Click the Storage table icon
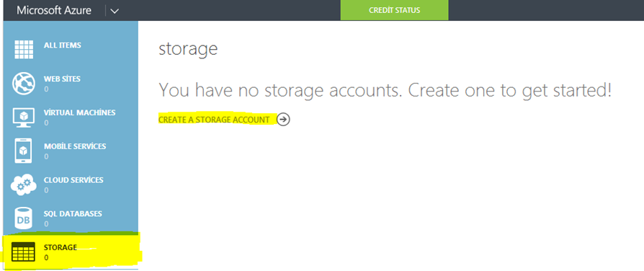 click(x=23, y=252)
